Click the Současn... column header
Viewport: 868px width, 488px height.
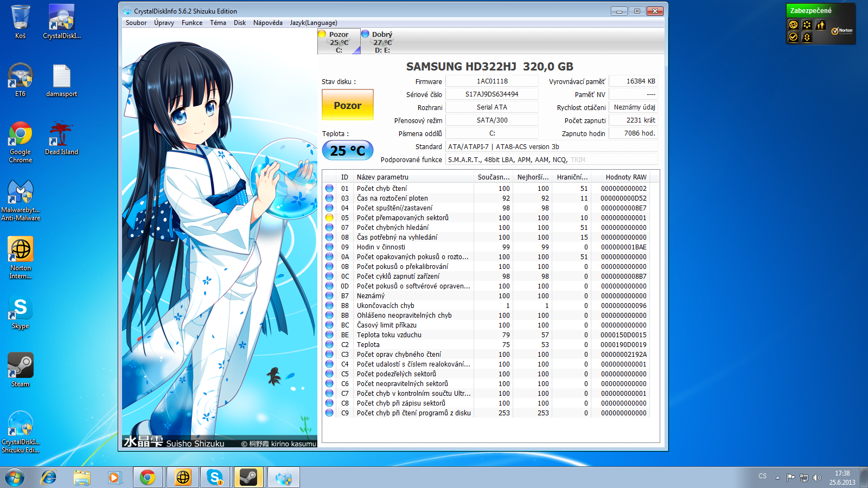493,177
